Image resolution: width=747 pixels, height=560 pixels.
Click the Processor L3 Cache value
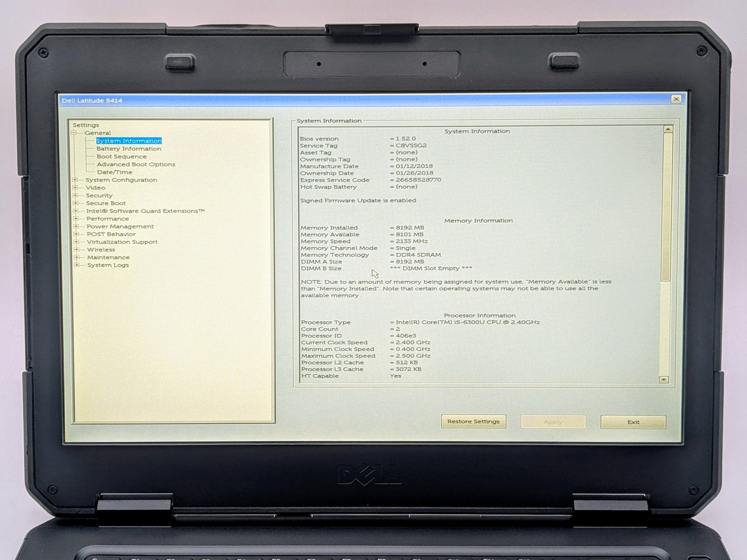click(408, 369)
